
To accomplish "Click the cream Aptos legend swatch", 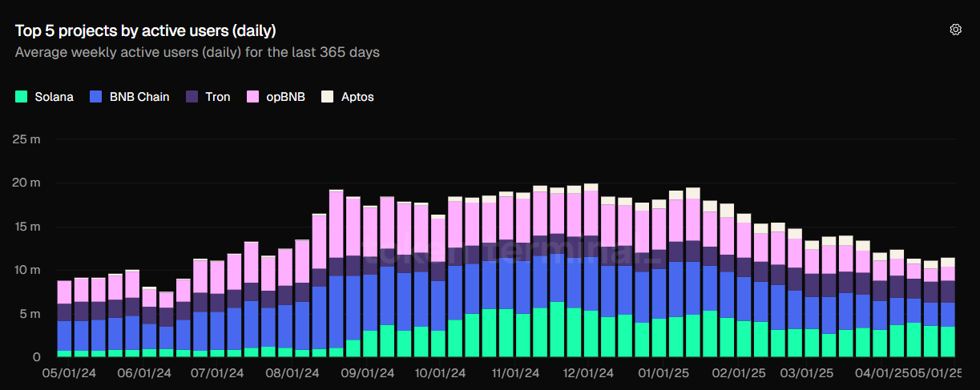I will click(x=327, y=97).
